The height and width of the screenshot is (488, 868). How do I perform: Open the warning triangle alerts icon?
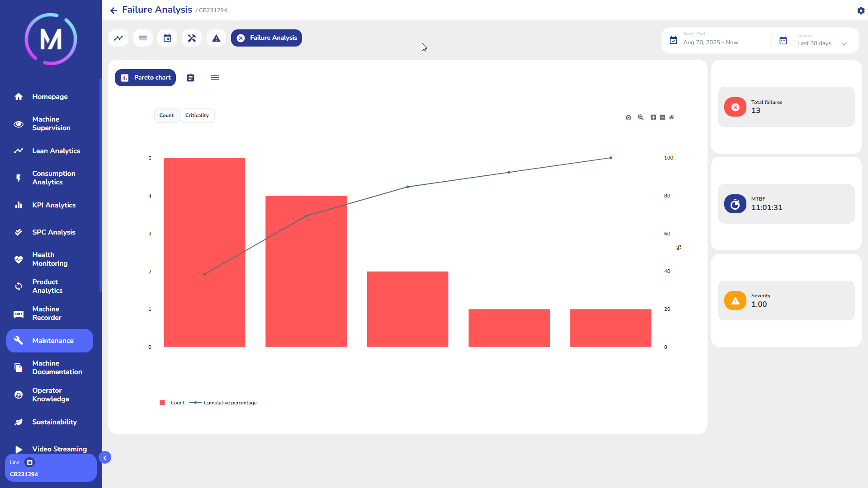pos(216,38)
